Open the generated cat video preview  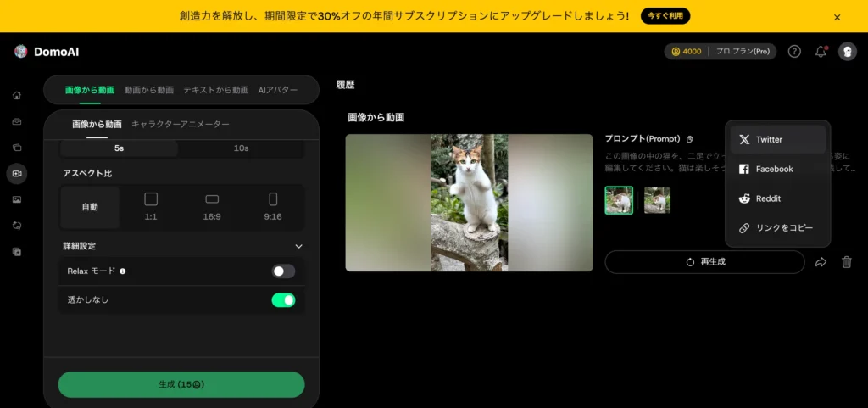pos(469,203)
